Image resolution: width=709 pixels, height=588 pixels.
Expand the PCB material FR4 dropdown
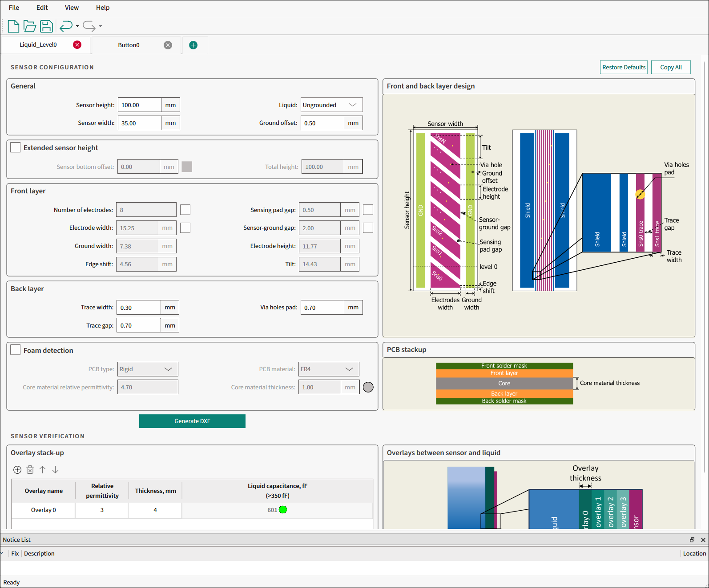(329, 369)
